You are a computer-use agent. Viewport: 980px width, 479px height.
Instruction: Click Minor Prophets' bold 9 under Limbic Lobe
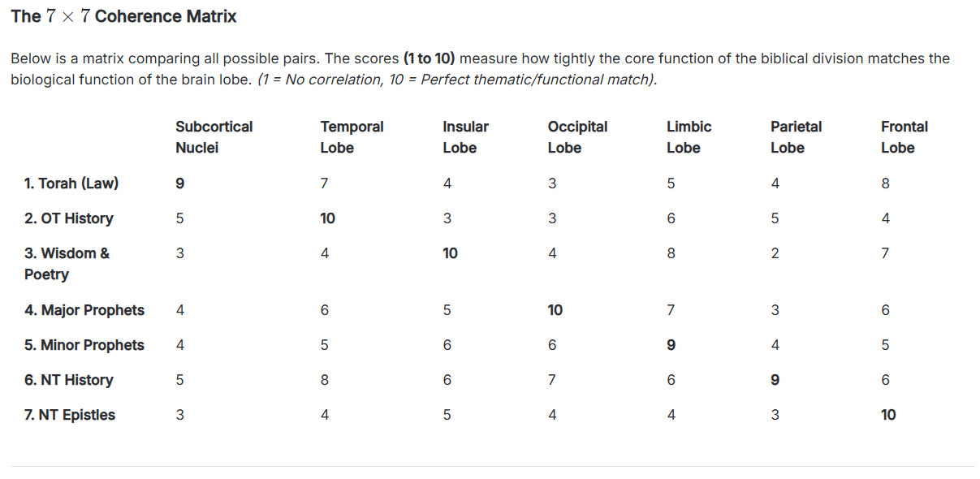(671, 345)
